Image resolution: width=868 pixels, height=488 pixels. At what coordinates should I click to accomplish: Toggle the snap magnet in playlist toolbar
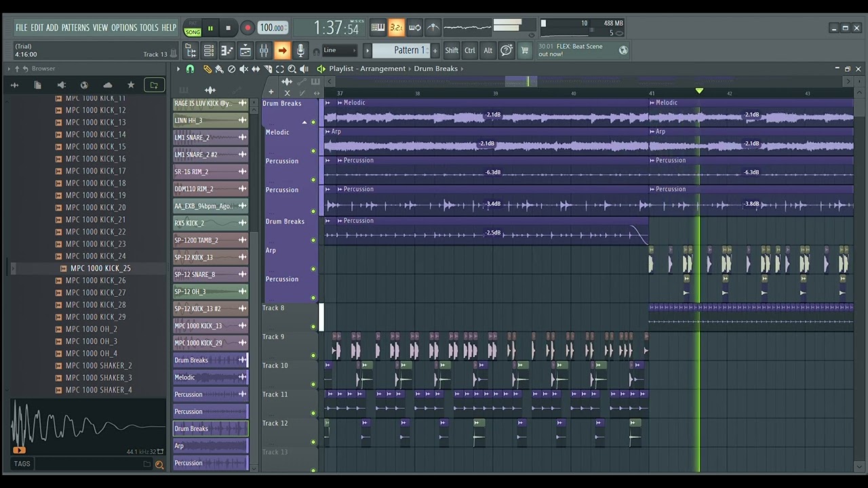point(190,69)
